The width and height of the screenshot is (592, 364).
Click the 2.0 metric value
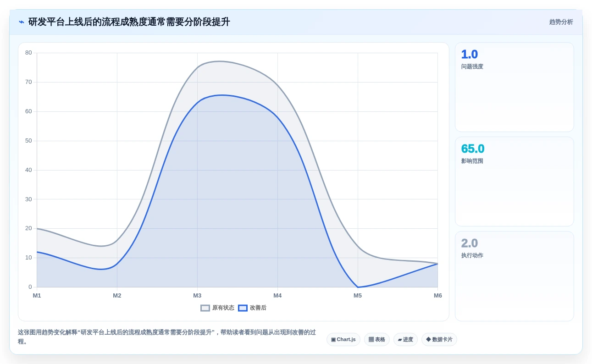pos(470,243)
